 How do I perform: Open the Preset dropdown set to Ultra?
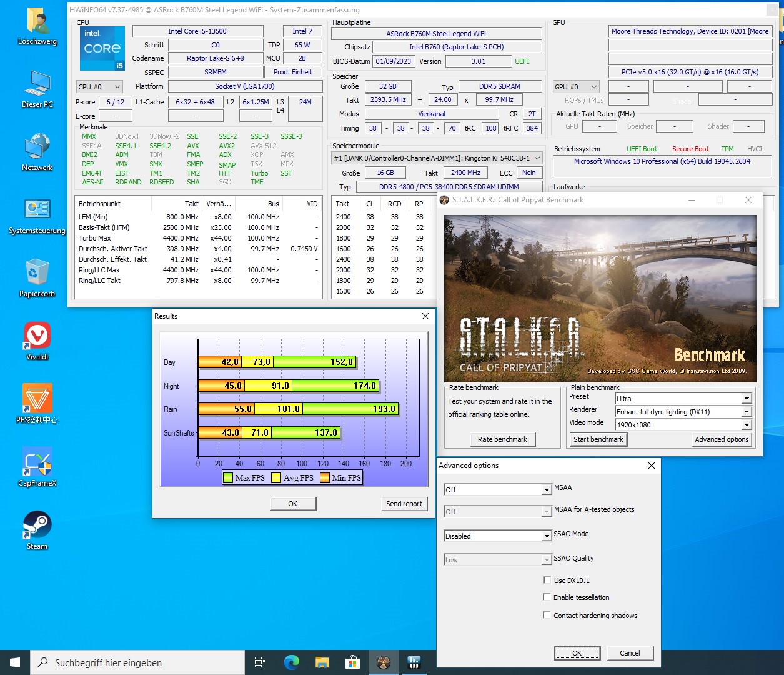click(x=683, y=399)
